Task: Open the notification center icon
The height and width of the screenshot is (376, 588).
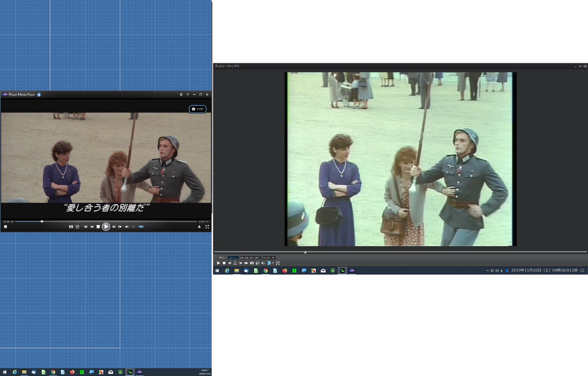Action: (x=582, y=271)
